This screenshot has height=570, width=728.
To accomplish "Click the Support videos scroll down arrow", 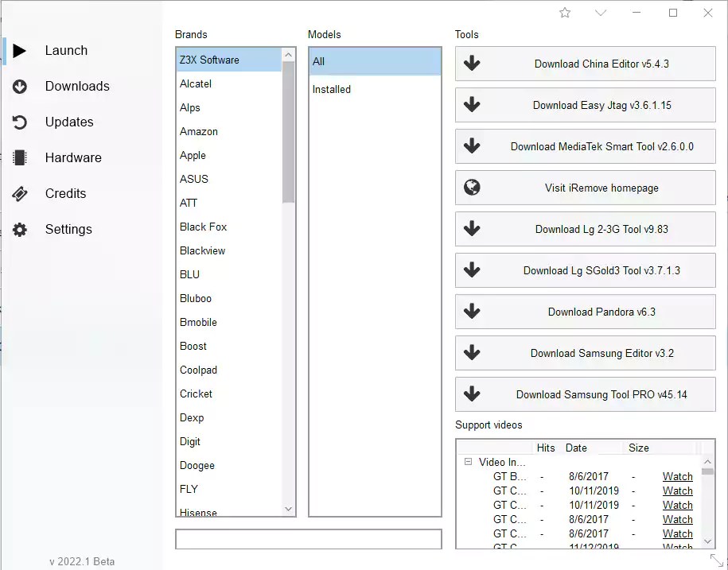I will click(707, 541).
